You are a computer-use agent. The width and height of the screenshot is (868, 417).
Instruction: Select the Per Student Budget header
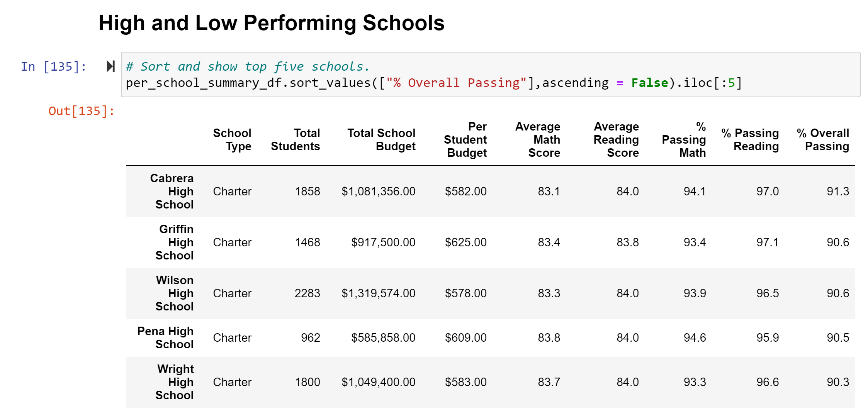pos(466,140)
